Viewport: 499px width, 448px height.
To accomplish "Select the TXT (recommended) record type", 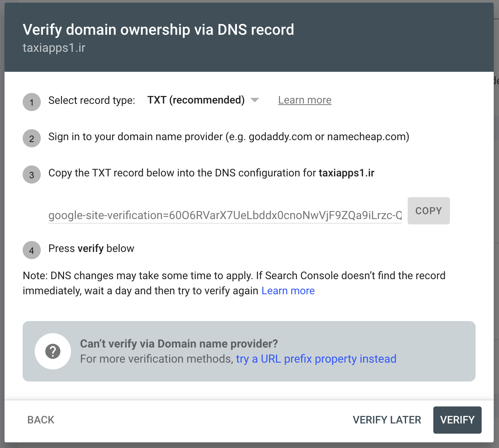I will [x=196, y=100].
